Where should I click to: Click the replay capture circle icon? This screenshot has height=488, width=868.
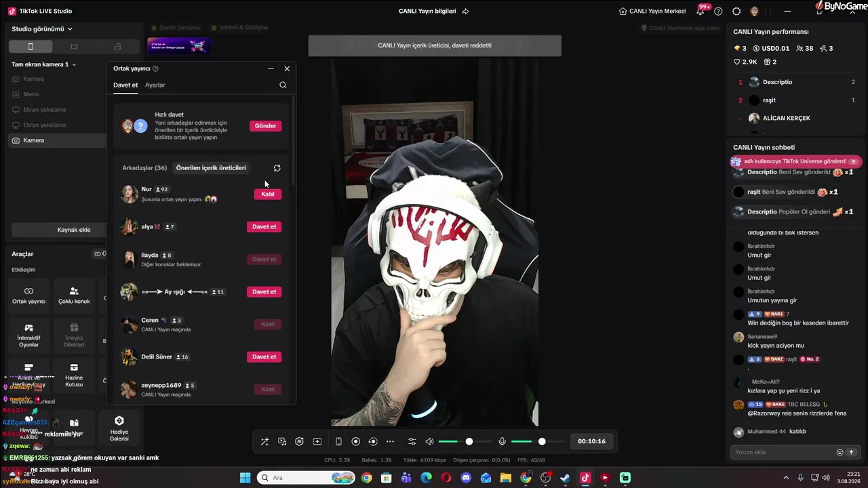point(373,442)
